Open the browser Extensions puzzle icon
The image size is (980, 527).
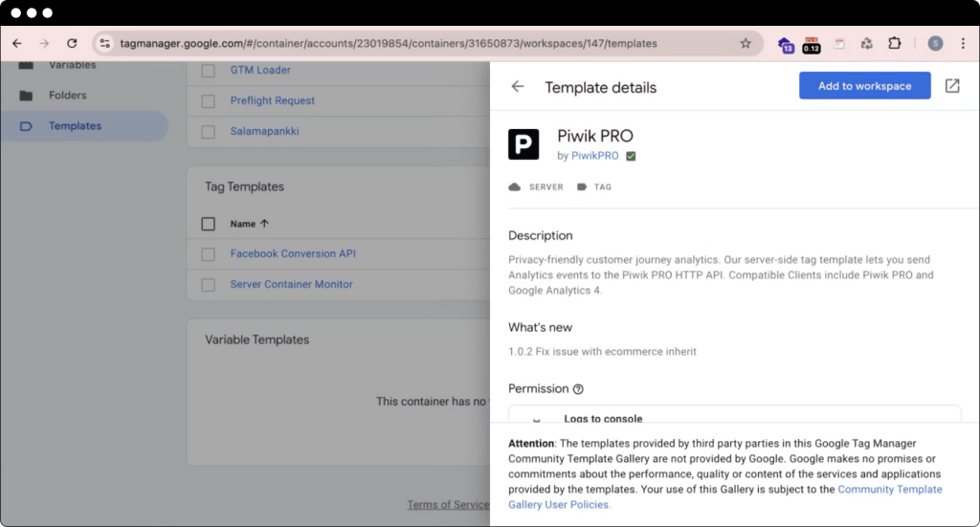[895, 43]
